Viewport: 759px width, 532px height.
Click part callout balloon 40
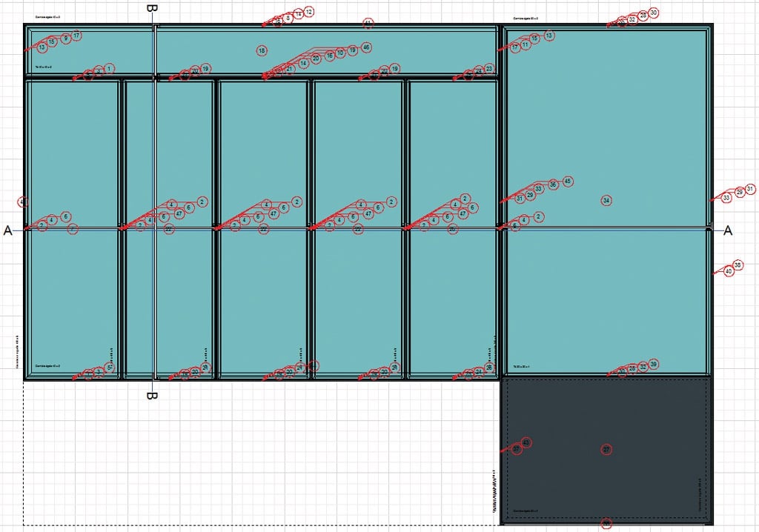pyautogui.click(x=729, y=272)
